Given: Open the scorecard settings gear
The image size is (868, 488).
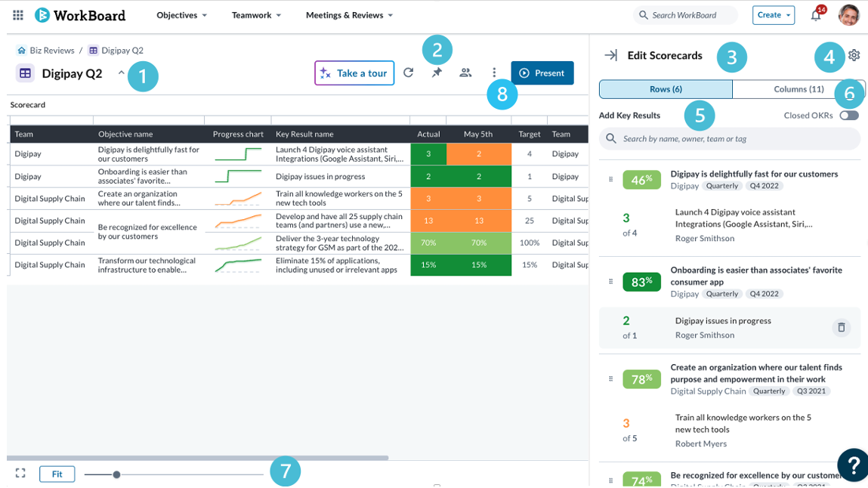Looking at the screenshot, I should [854, 55].
